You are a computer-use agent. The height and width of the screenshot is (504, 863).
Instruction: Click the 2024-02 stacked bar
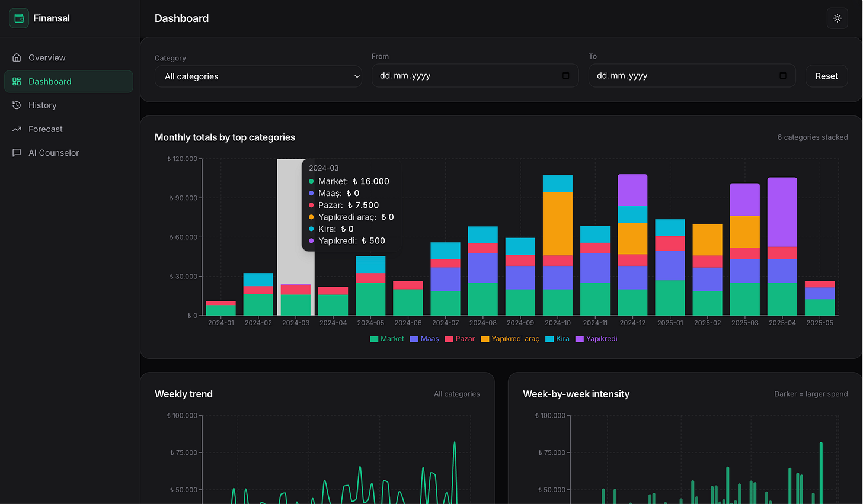[258, 294]
